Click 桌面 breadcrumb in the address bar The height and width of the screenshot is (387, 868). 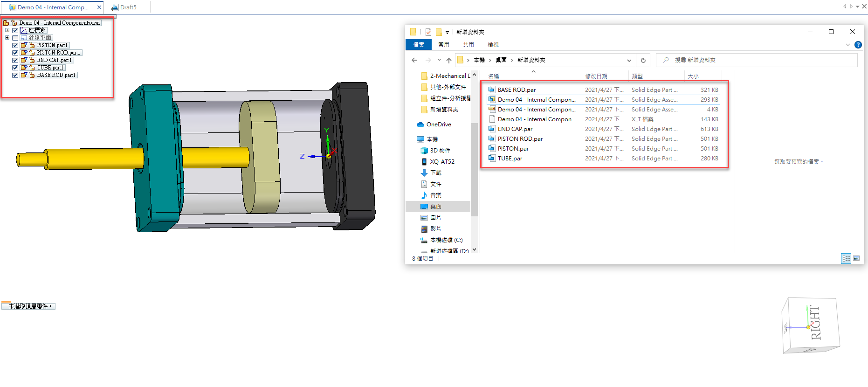(x=501, y=60)
